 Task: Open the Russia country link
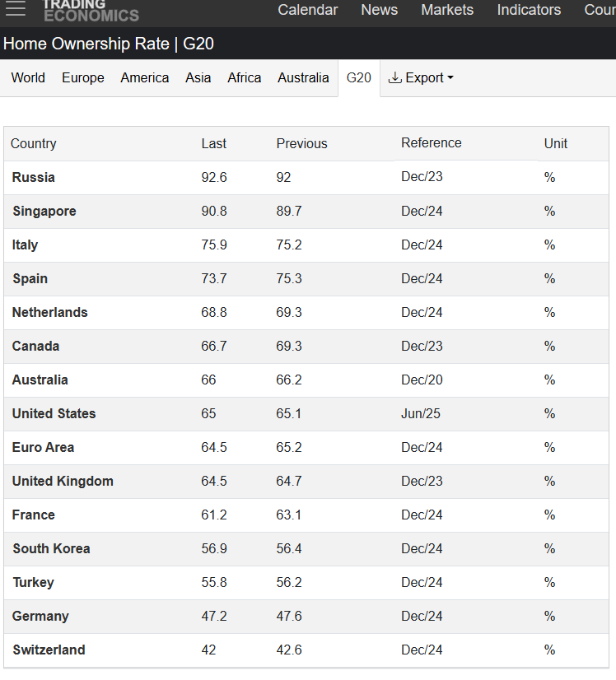[34, 177]
